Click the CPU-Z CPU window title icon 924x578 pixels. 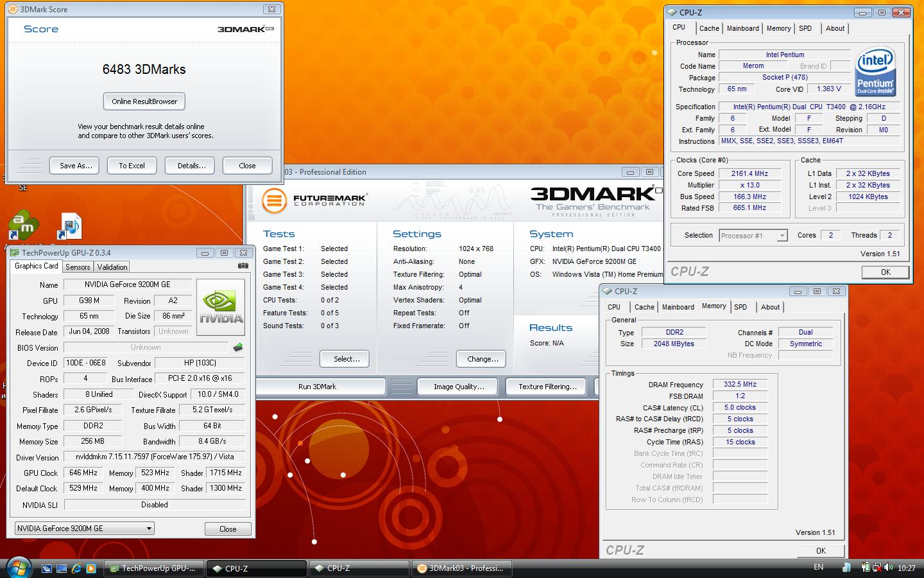pos(672,12)
